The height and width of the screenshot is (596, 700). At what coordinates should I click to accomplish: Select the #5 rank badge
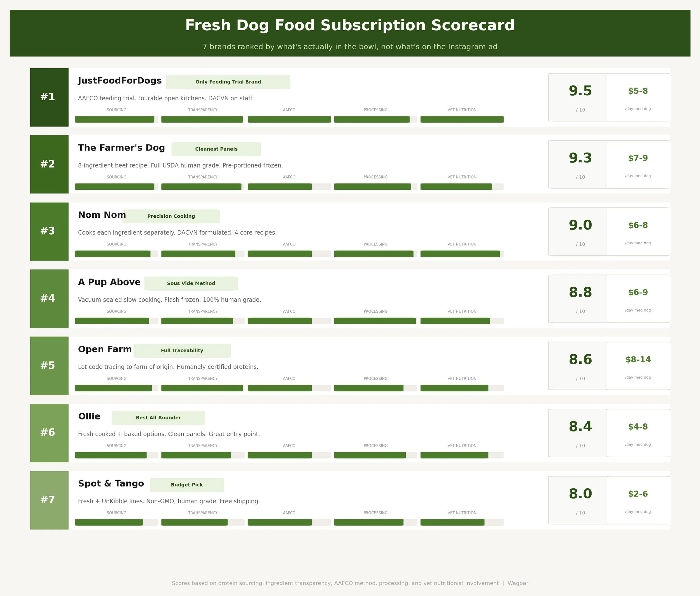(49, 366)
